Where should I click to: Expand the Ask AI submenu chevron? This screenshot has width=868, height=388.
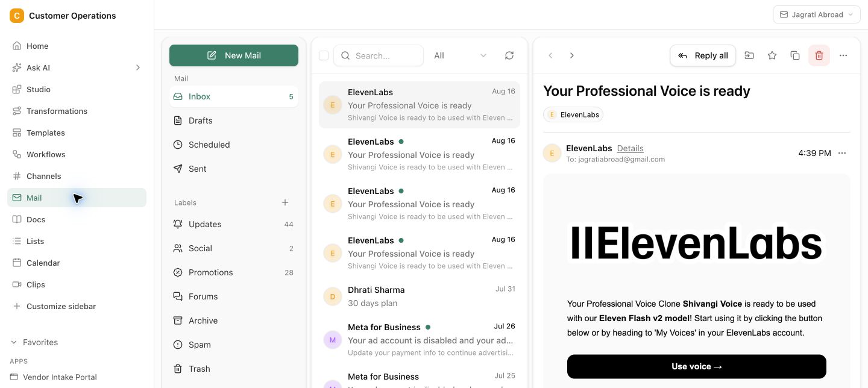[137, 67]
